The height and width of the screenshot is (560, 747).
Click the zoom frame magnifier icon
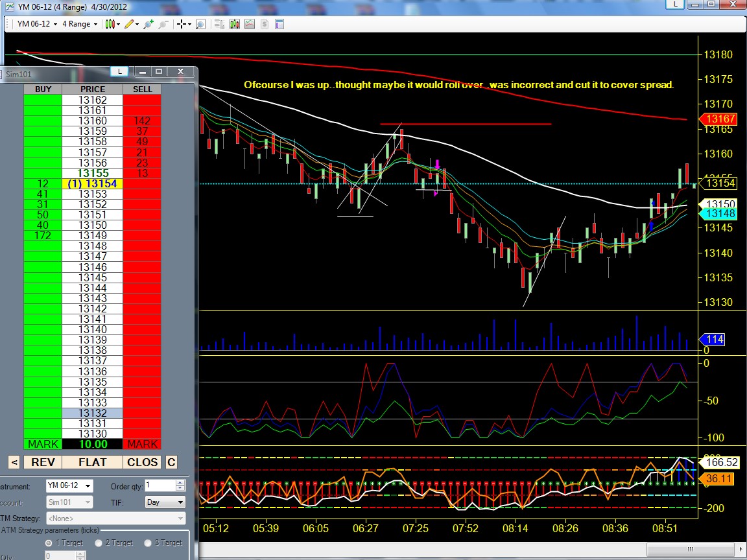(200, 24)
